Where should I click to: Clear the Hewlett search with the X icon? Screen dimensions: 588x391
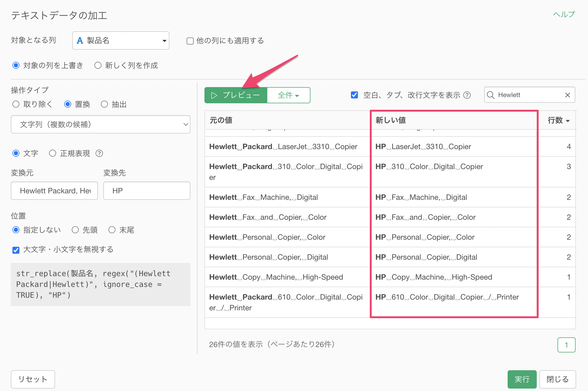pyautogui.click(x=568, y=95)
